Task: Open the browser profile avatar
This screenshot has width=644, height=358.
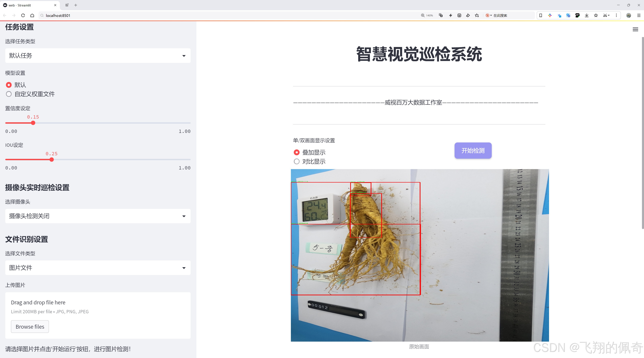Action: click(628, 15)
